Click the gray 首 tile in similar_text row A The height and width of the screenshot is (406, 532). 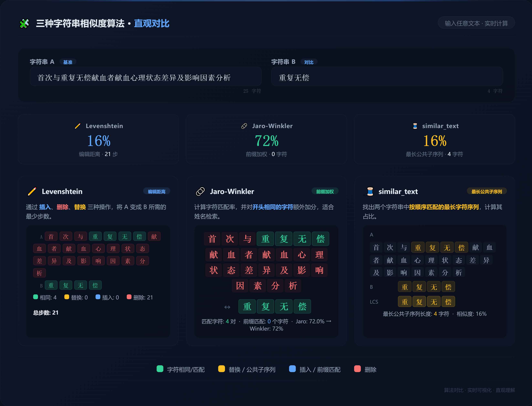(x=376, y=247)
